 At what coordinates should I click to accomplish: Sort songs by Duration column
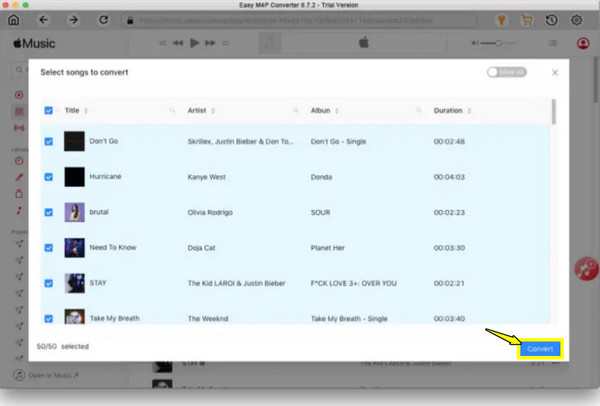(x=469, y=111)
